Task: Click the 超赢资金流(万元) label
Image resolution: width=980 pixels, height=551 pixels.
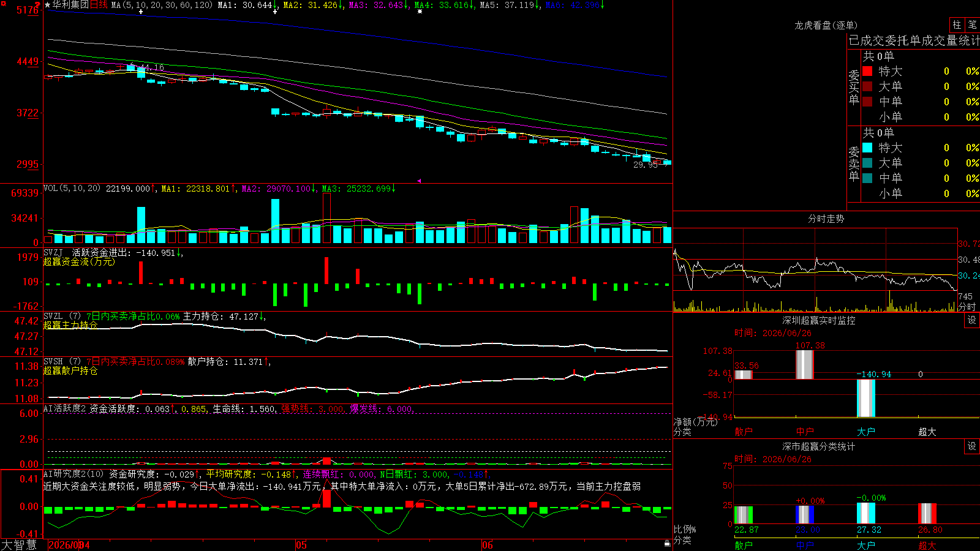Action: click(79, 261)
